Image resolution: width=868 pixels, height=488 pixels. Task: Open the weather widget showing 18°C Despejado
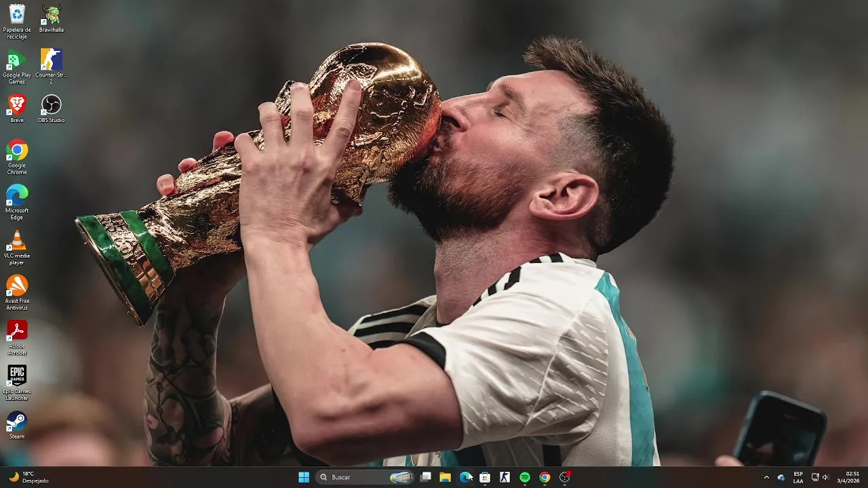pos(28,477)
